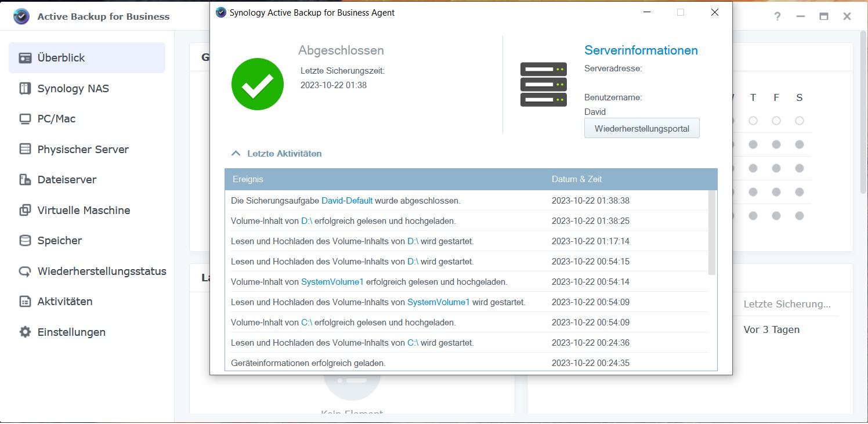Click the timestamp 2023-10-22 01:38:38
Screen dimensions: 868x424
[591, 201]
